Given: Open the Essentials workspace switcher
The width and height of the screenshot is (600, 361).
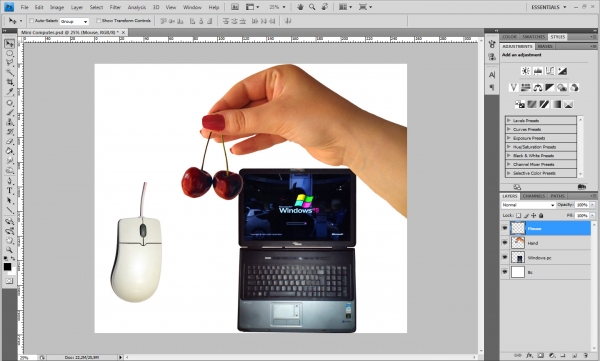Looking at the screenshot, I should pos(549,7).
